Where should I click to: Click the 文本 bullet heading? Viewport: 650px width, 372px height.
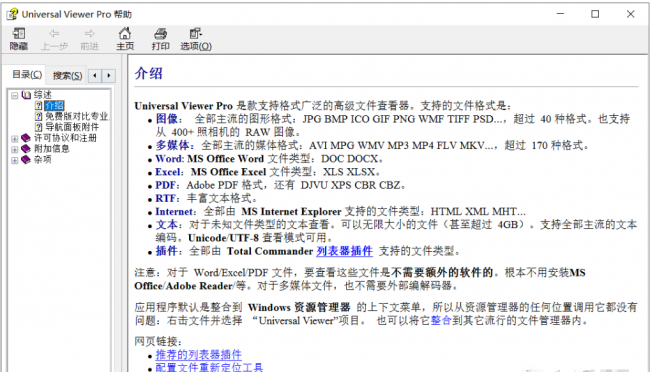[166, 224]
